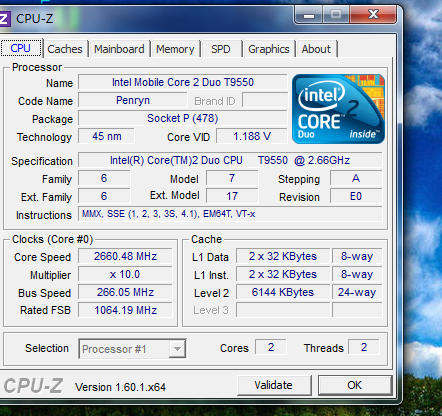Open the Graphics tab
The height and width of the screenshot is (416, 442).
tap(269, 49)
